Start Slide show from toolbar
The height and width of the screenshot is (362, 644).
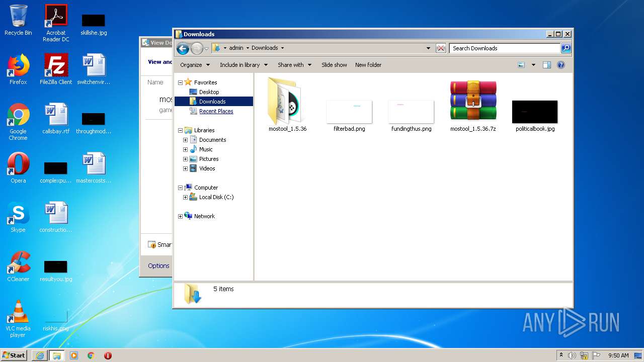(x=334, y=65)
